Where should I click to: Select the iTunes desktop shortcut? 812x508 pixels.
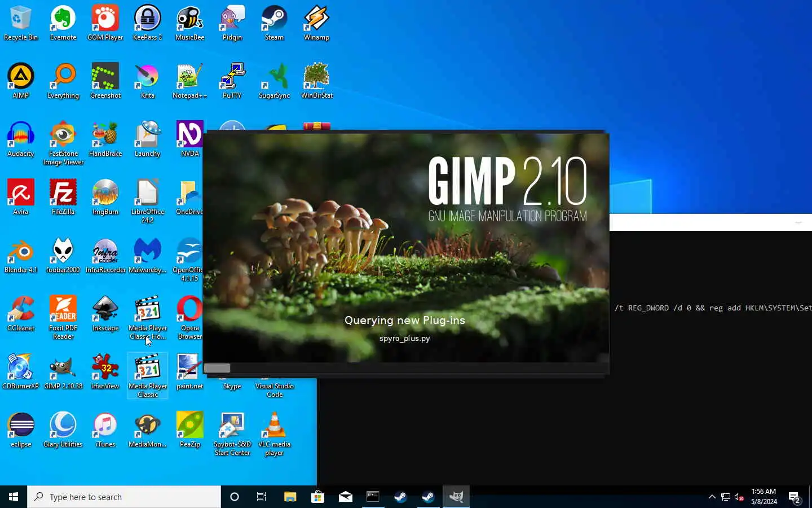[105, 430]
